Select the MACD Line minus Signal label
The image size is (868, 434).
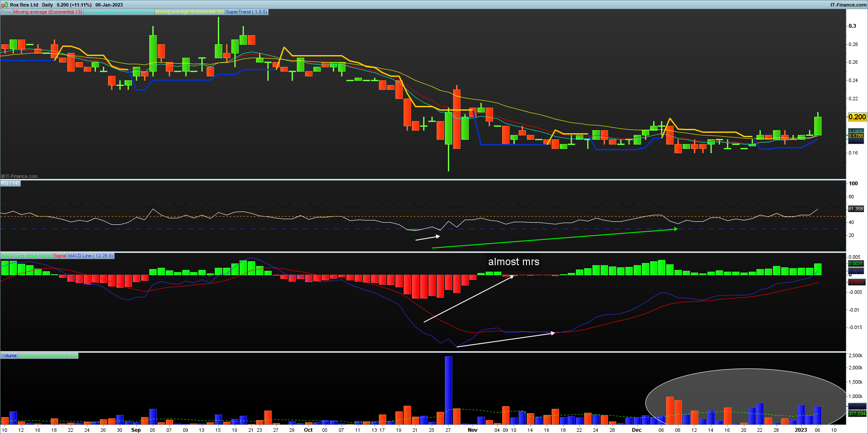pos(26,256)
